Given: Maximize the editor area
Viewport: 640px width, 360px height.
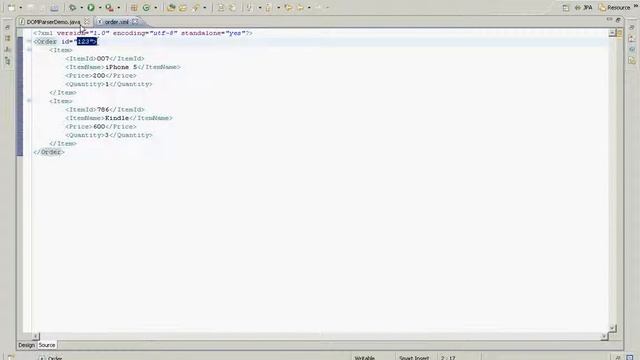Looking at the screenshot, I should tap(618, 20).
